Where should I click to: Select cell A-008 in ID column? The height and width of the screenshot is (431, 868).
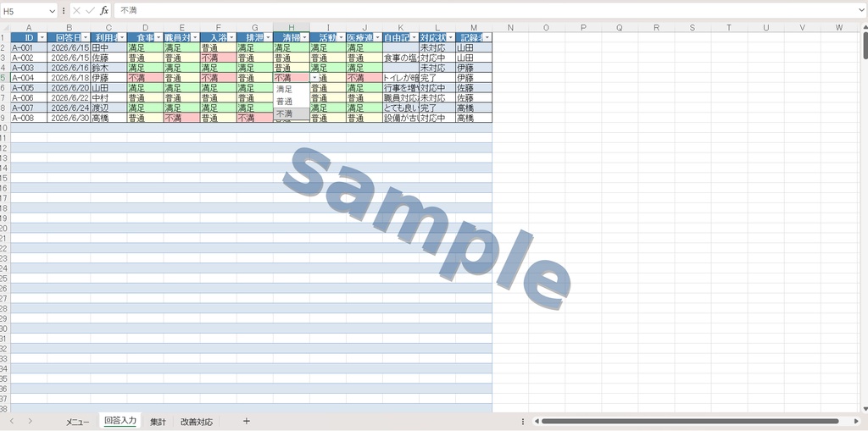(29, 118)
